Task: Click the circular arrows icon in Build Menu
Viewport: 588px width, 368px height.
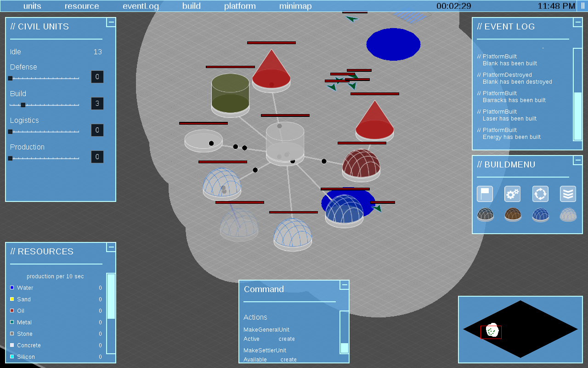Action: [x=540, y=194]
